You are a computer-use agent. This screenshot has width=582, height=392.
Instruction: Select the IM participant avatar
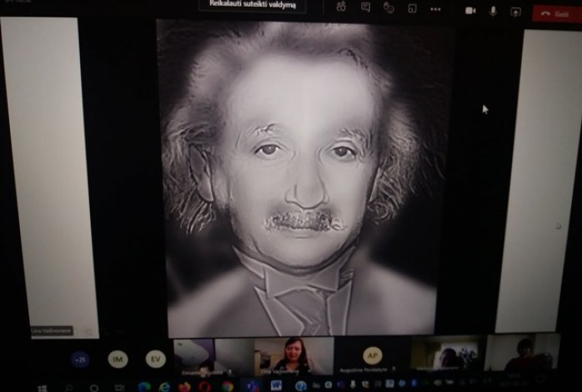(118, 359)
